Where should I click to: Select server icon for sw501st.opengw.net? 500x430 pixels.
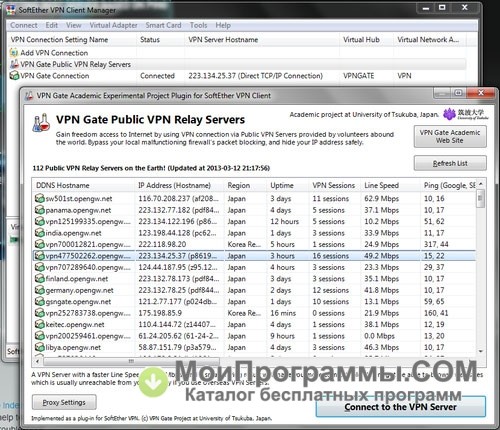pyautogui.click(x=40, y=199)
